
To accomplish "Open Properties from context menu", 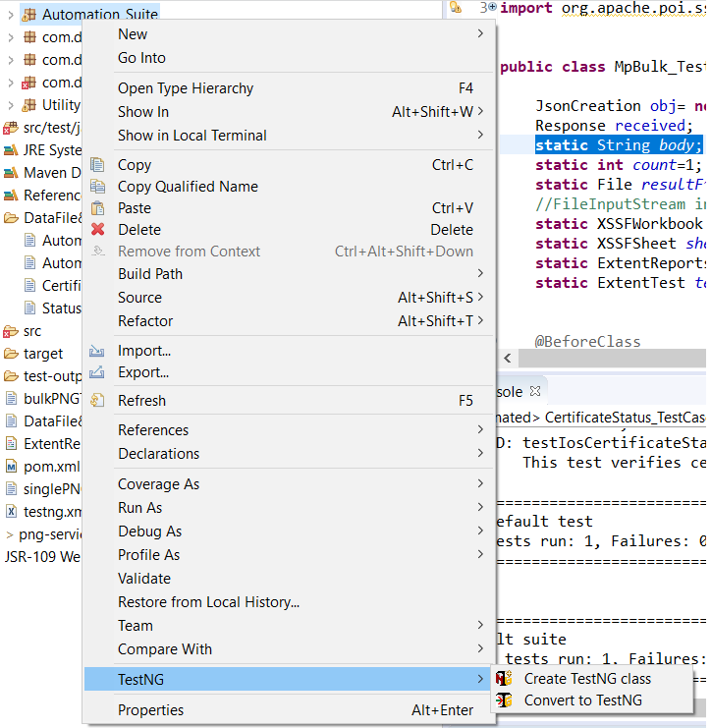I will 289,710.
